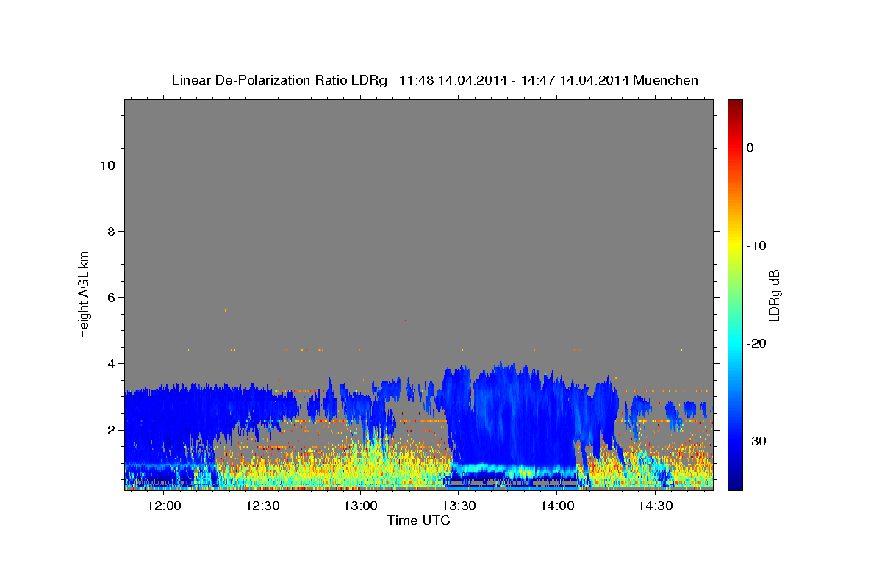
Task: Click the colorbar value -10
Action: point(756,245)
